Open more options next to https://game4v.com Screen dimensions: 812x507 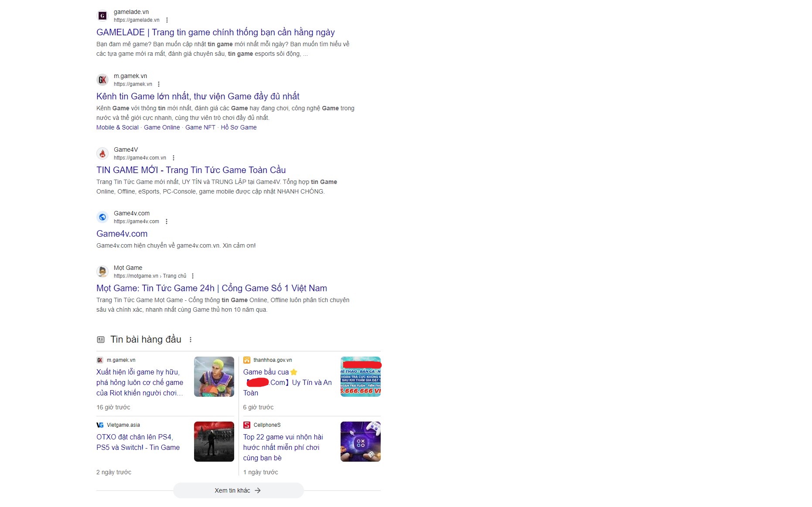(167, 221)
